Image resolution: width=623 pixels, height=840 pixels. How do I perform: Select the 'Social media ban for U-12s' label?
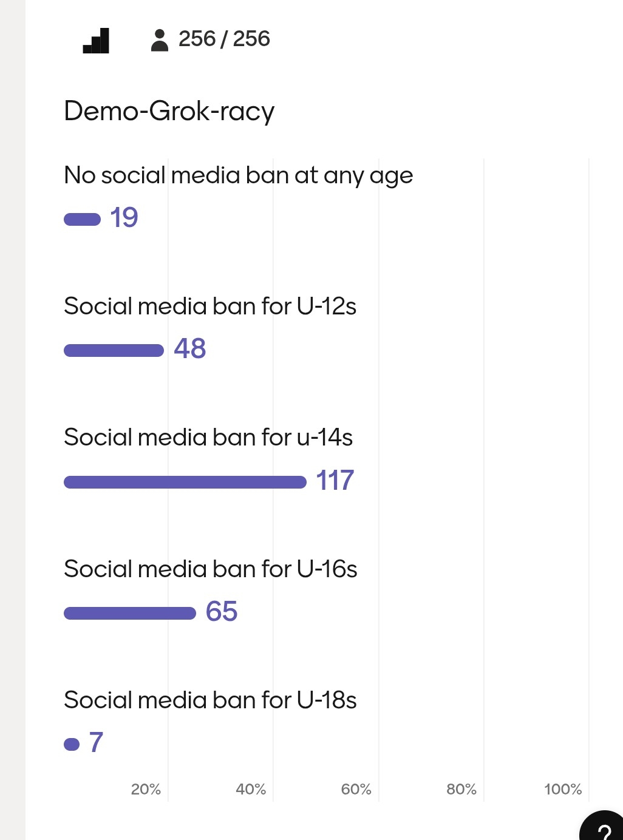pos(209,307)
